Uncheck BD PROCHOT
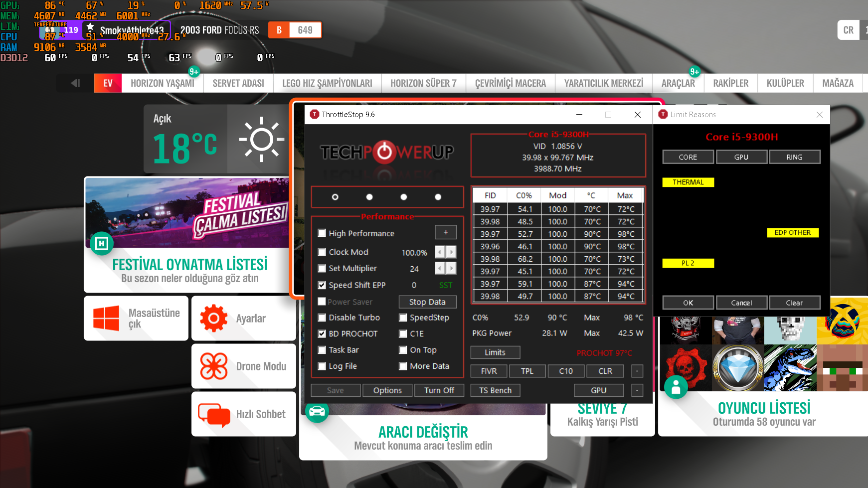 tap(322, 334)
